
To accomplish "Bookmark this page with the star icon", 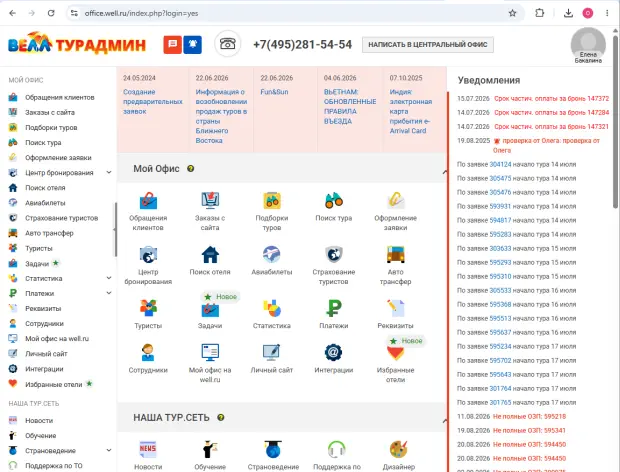I will point(512,13).
